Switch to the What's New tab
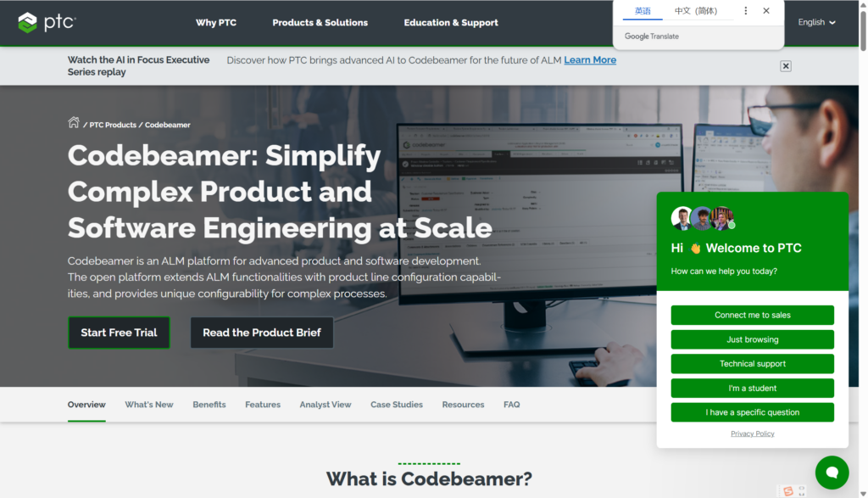Image resolution: width=868 pixels, height=498 pixels. [x=149, y=405]
